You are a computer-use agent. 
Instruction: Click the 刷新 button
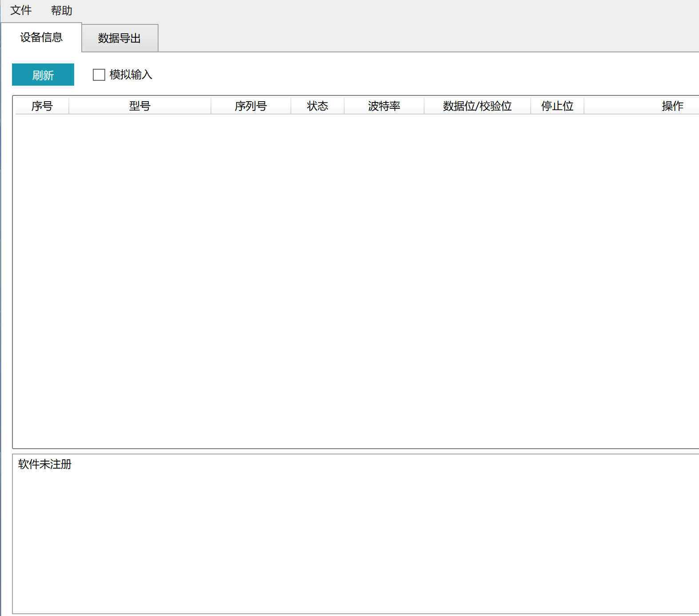(x=43, y=75)
